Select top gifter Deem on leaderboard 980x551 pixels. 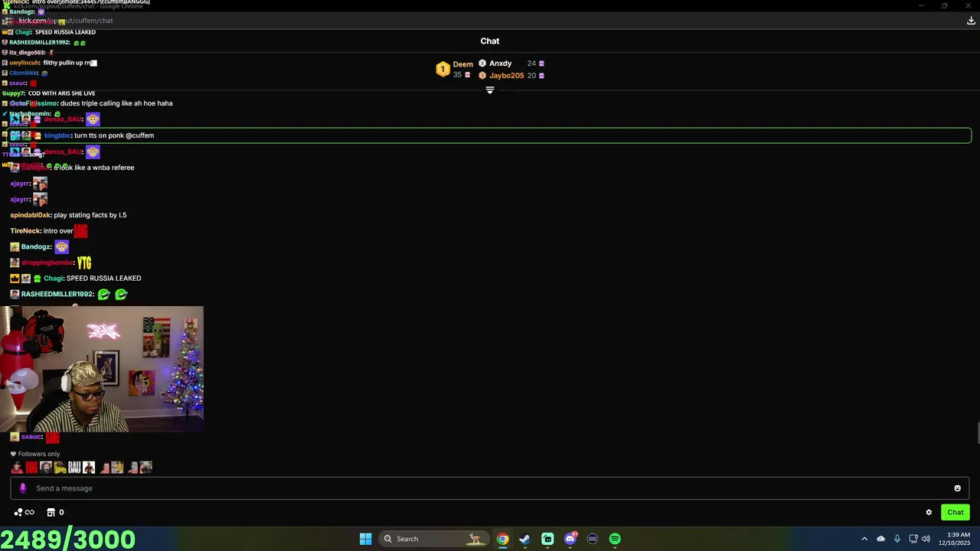[462, 64]
